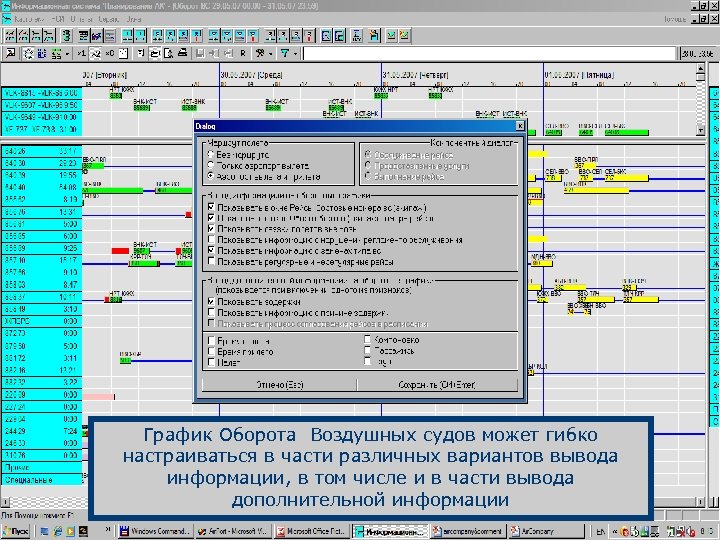Open the 'НСИ' menu
The image size is (720, 540).
click(58, 19)
